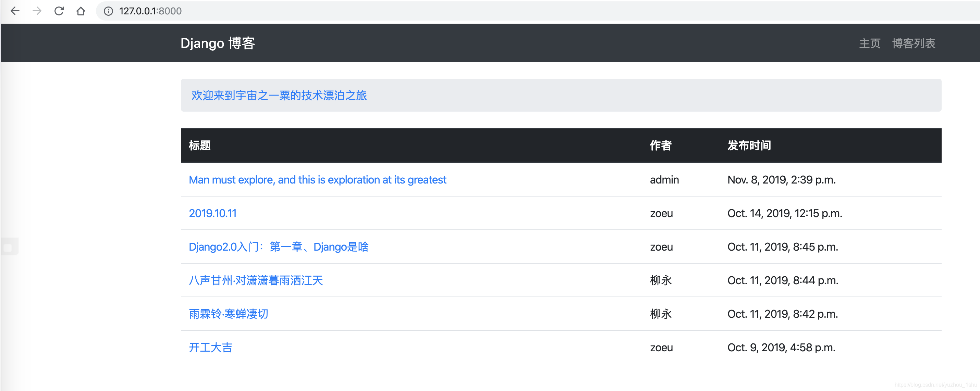
Task: Reload the page with refresh icon
Action: pyautogui.click(x=59, y=11)
